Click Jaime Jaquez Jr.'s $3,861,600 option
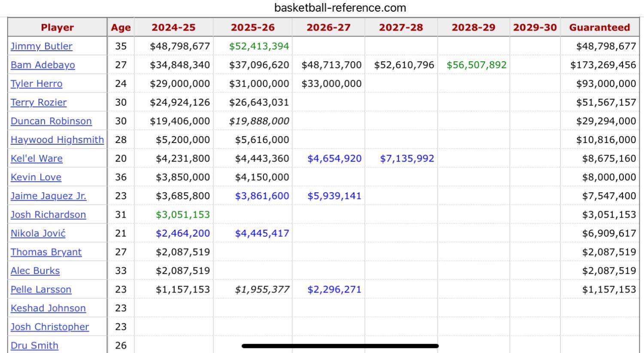Viewport: 644px width, 353px height. (x=262, y=196)
